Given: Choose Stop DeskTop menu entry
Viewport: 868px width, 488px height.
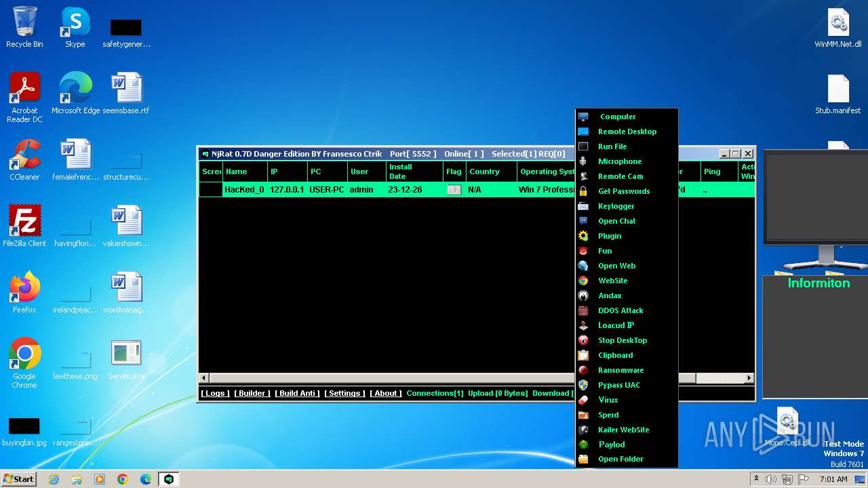Looking at the screenshot, I should click(x=623, y=340).
